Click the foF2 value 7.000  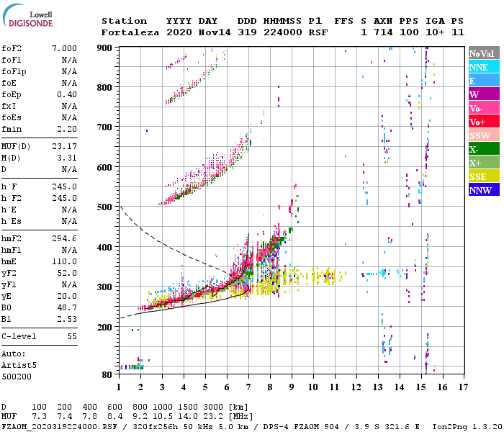tap(64, 48)
